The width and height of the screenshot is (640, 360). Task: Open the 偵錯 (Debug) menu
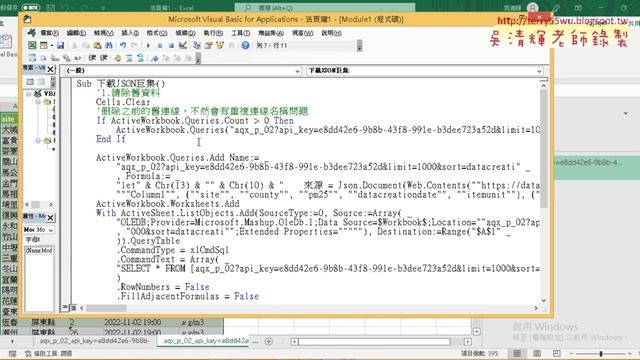pyautogui.click(x=185, y=33)
